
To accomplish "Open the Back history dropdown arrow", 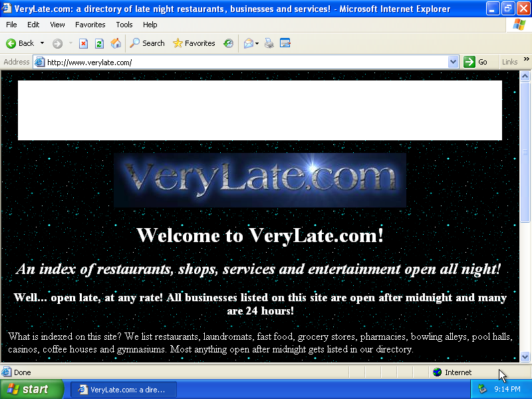I will click(42, 43).
